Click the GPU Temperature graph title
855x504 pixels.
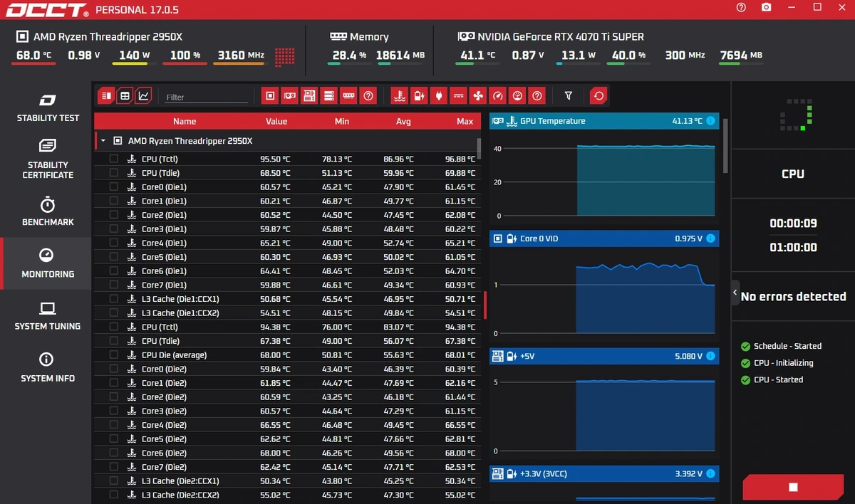(552, 121)
